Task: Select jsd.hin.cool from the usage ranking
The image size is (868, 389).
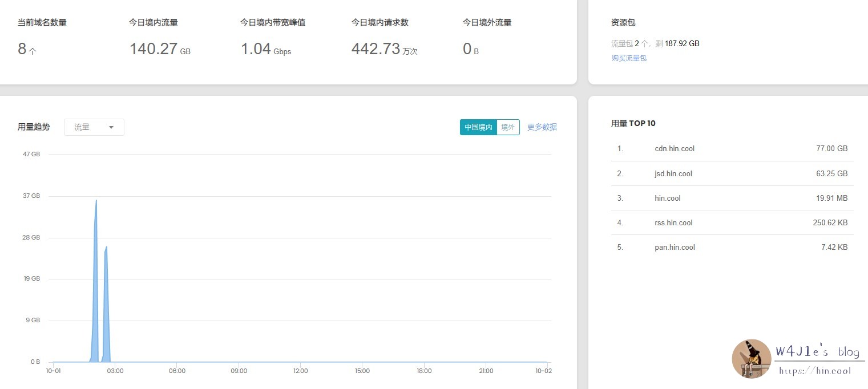Action: click(x=673, y=173)
